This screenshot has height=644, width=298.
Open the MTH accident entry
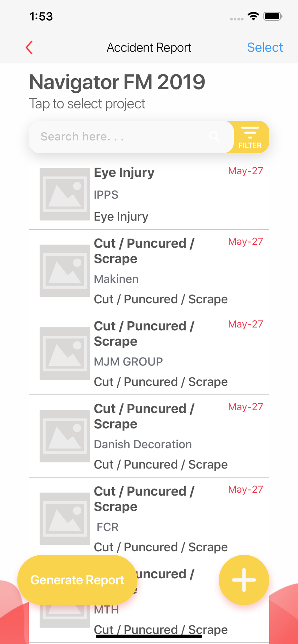(x=149, y=601)
